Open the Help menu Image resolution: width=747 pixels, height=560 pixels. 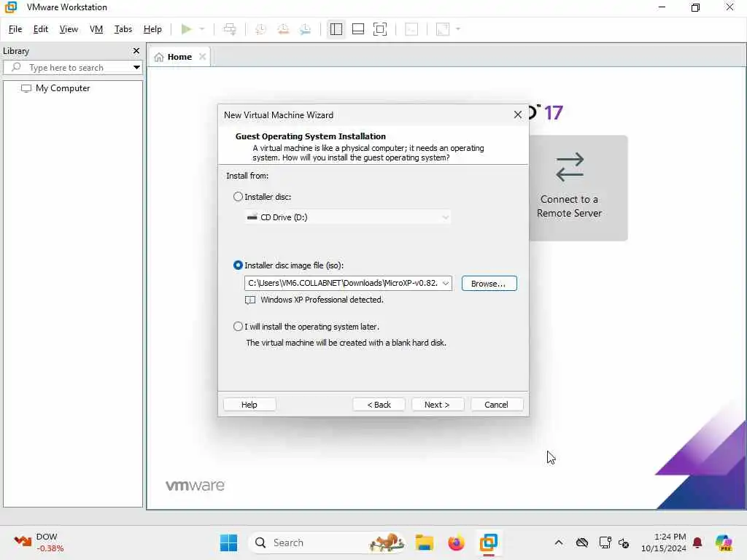152,29
